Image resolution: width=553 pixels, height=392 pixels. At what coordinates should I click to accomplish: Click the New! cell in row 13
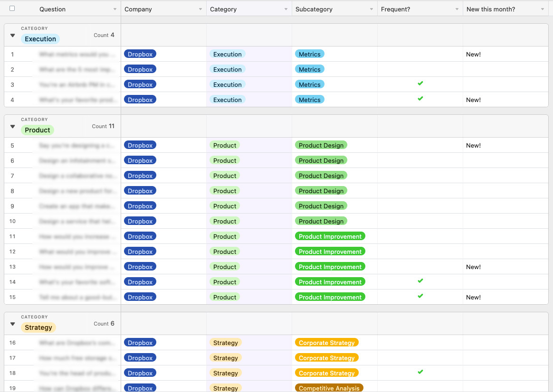click(x=473, y=267)
